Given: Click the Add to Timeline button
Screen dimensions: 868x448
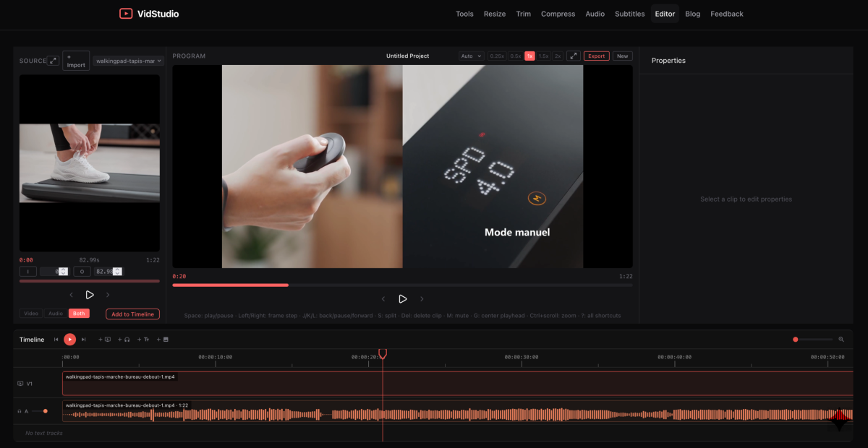Looking at the screenshot, I should click(132, 314).
